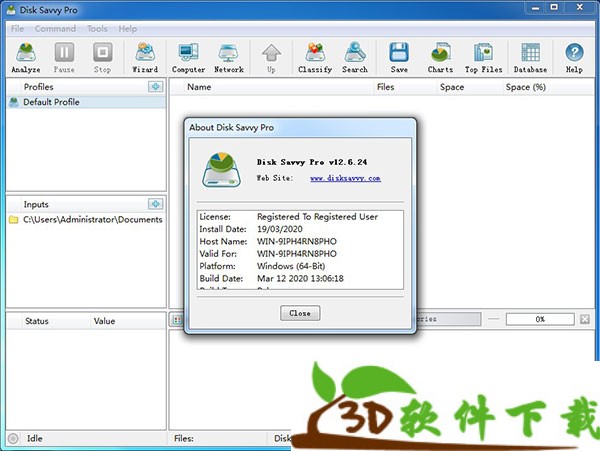The height and width of the screenshot is (451, 600).
Task: Click the Documents folder icon in Inputs
Action: 13,220
